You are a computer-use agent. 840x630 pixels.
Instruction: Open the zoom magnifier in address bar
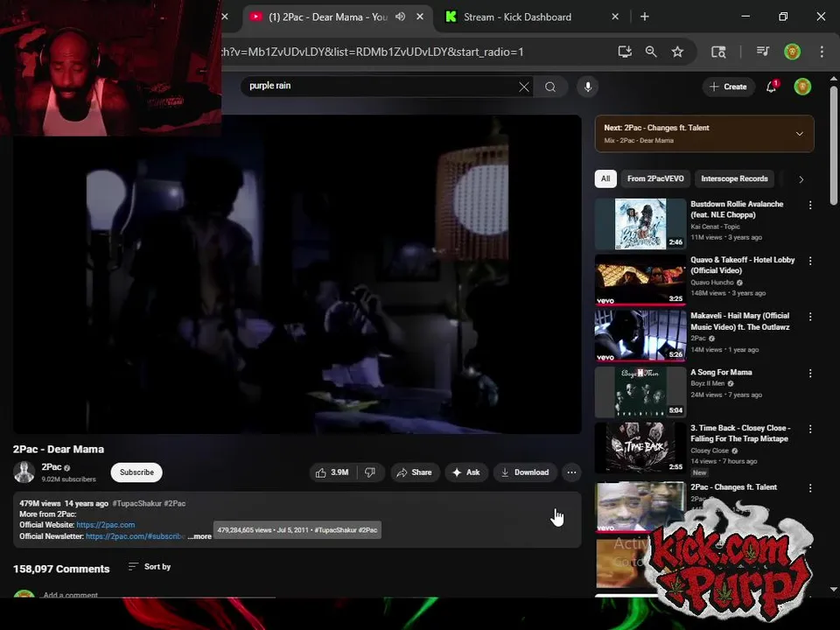(651, 52)
